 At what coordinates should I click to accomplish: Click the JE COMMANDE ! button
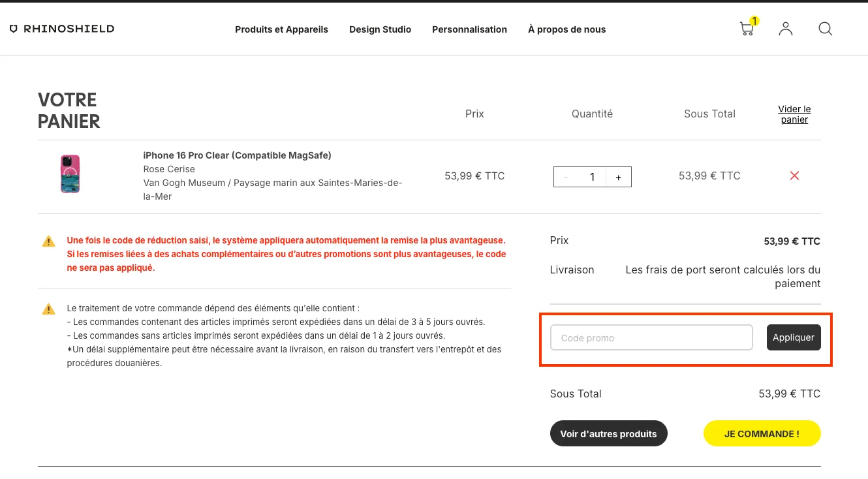tap(762, 433)
